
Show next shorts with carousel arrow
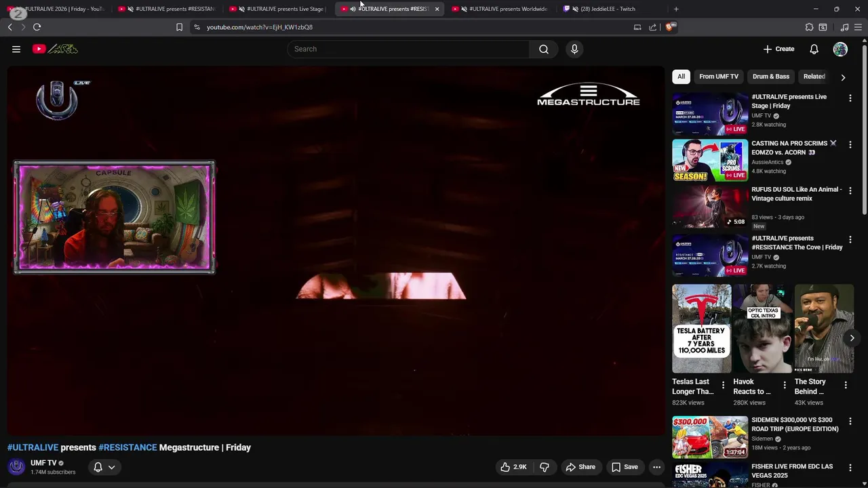click(852, 338)
